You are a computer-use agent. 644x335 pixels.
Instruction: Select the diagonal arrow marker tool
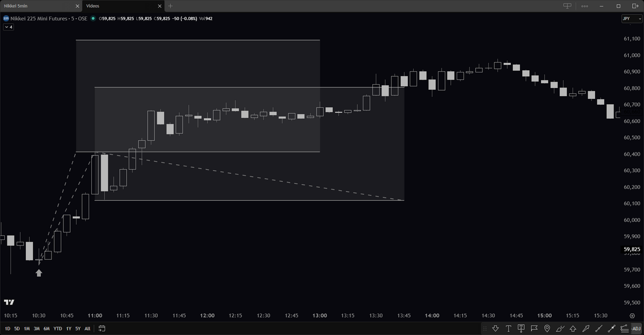[x=586, y=328]
